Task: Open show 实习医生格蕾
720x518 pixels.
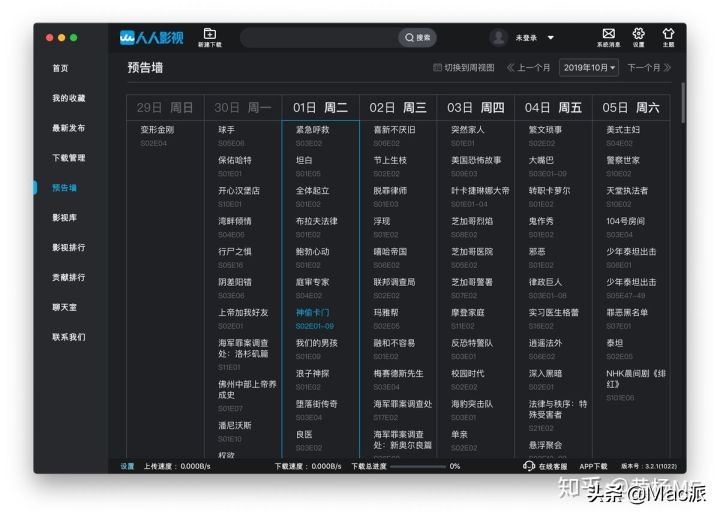Action: click(554, 313)
